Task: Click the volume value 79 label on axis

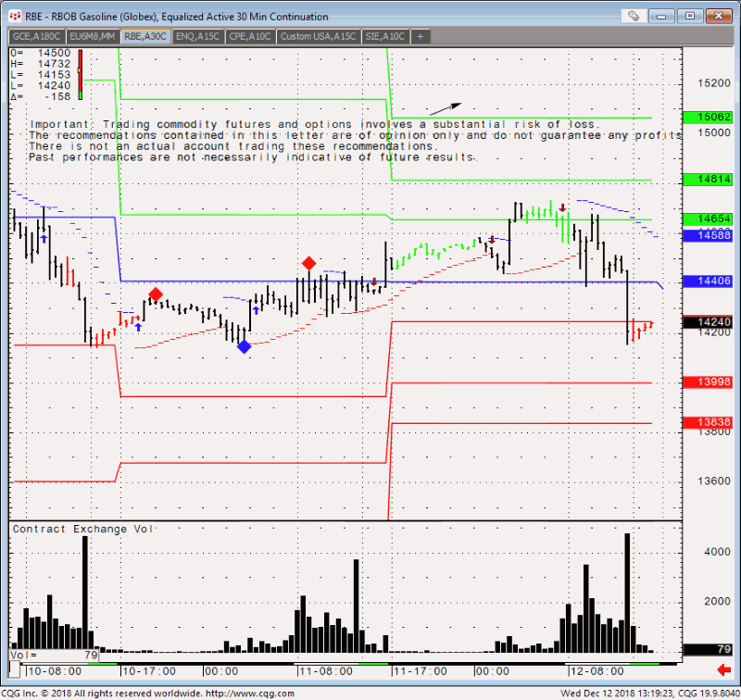Action: (x=708, y=649)
